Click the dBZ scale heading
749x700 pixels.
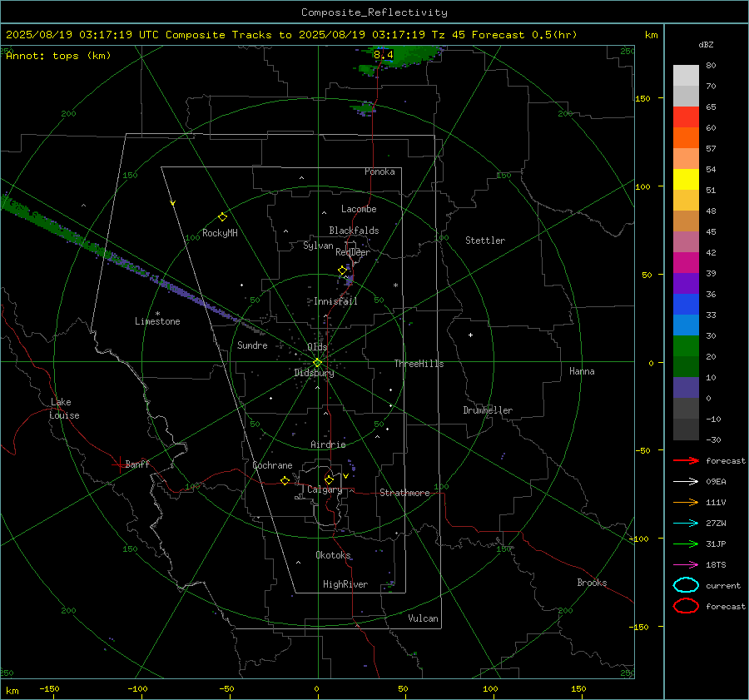pyautogui.click(x=706, y=44)
